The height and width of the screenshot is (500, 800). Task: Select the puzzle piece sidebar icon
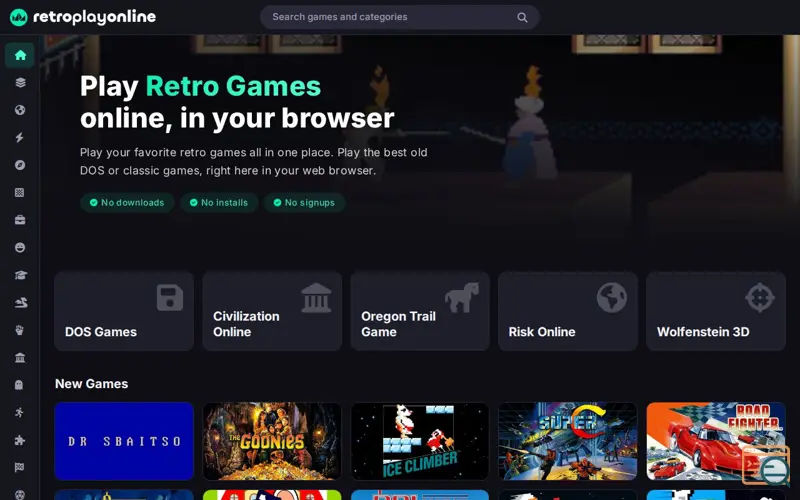(20, 440)
